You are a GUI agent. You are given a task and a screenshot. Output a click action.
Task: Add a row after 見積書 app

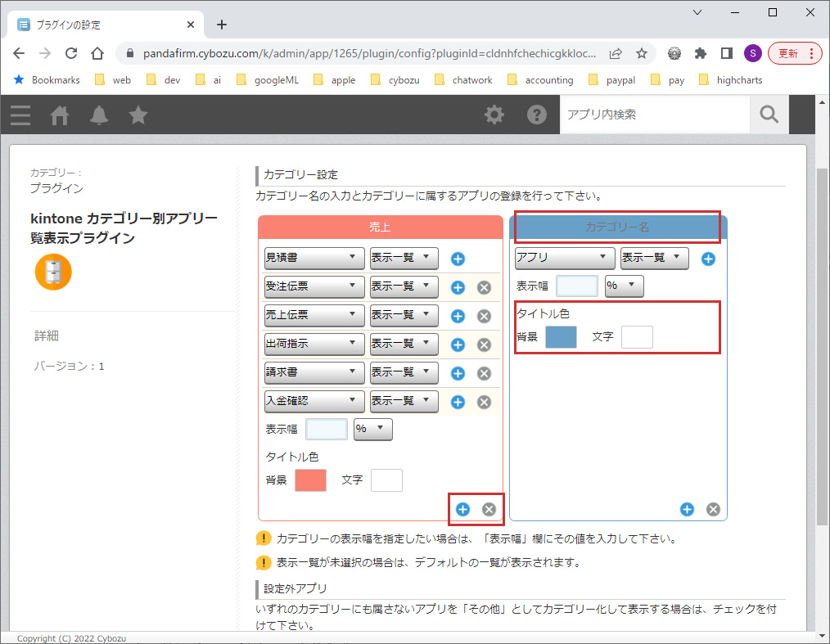click(458, 259)
